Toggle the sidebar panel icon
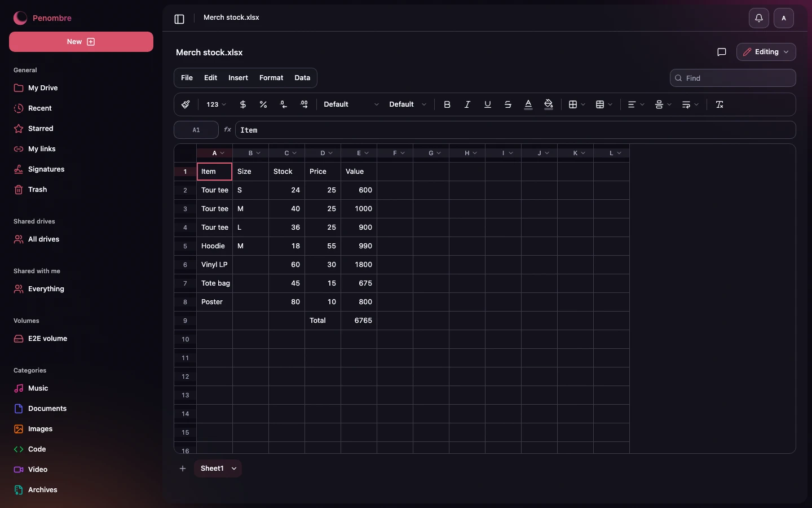This screenshot has width=812, height=508. point(179,19)
